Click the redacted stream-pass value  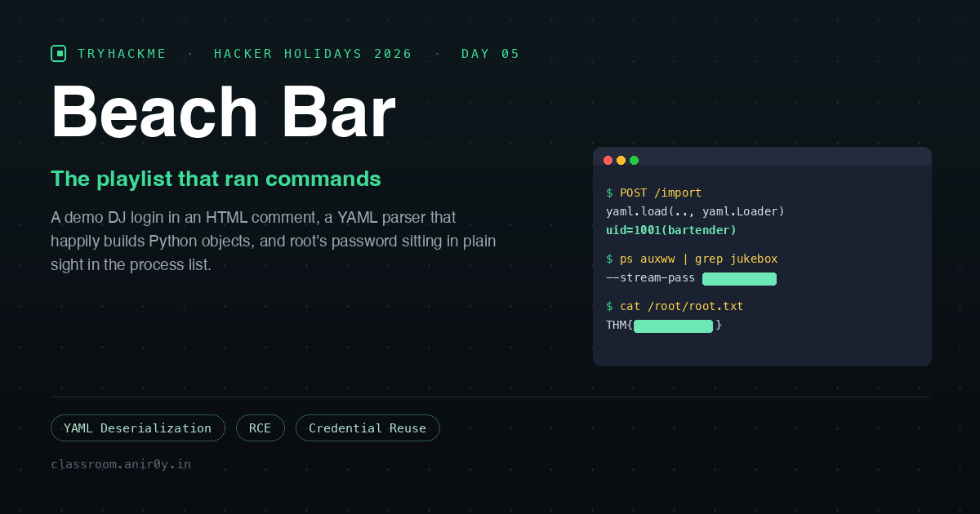pyautogui.click(x=739, y=279)
